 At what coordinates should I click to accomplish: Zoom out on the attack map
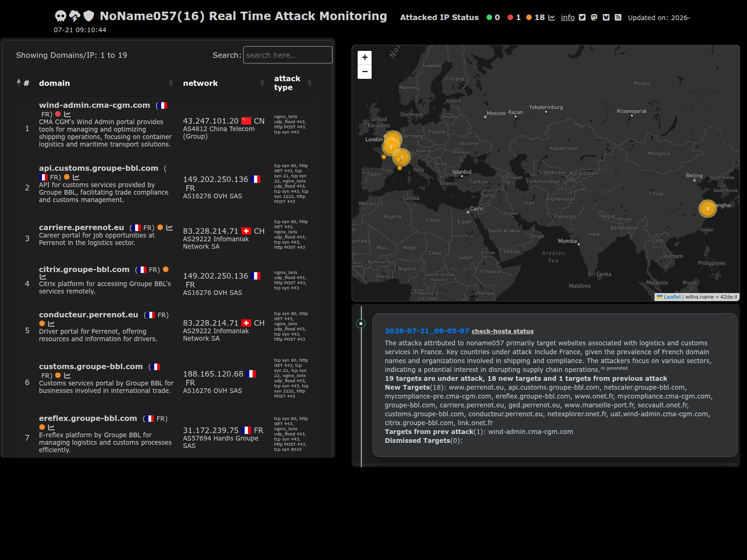[x=365, y=72]
